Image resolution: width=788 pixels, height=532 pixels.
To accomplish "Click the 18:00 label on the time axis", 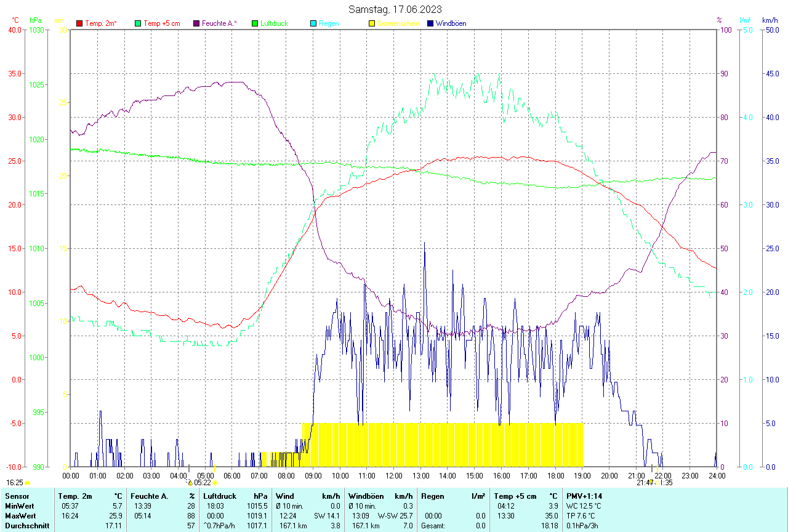I will tap(555, 475).
